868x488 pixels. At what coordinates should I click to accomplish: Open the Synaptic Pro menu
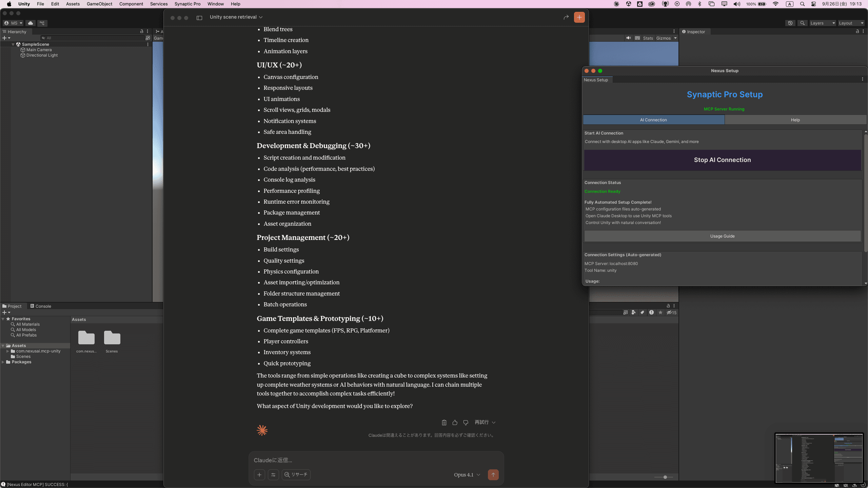click(x=187, y=4)
